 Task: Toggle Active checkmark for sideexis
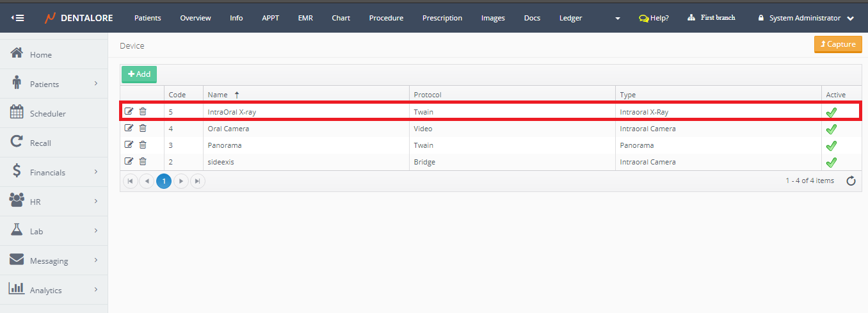[x=831, y=163]
